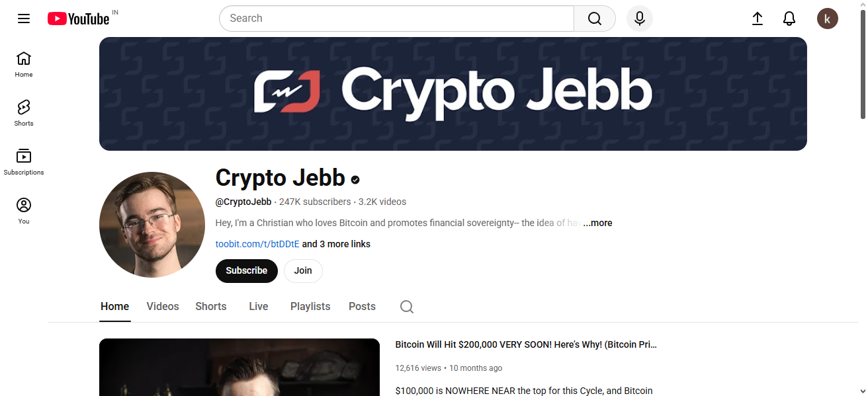Open the You sidebar item
The image size is (868, 396).
24,211
